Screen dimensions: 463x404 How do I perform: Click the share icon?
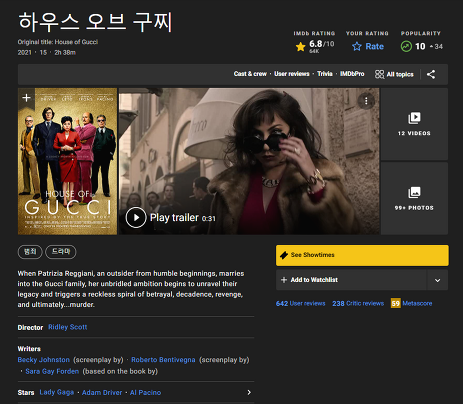[431, 74]
